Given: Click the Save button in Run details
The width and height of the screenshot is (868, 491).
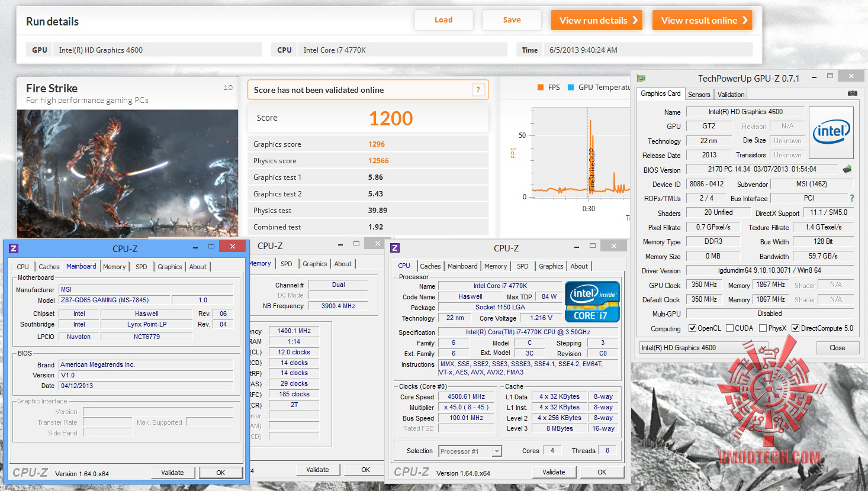Looking at the screenshot, I should [512, 20].
